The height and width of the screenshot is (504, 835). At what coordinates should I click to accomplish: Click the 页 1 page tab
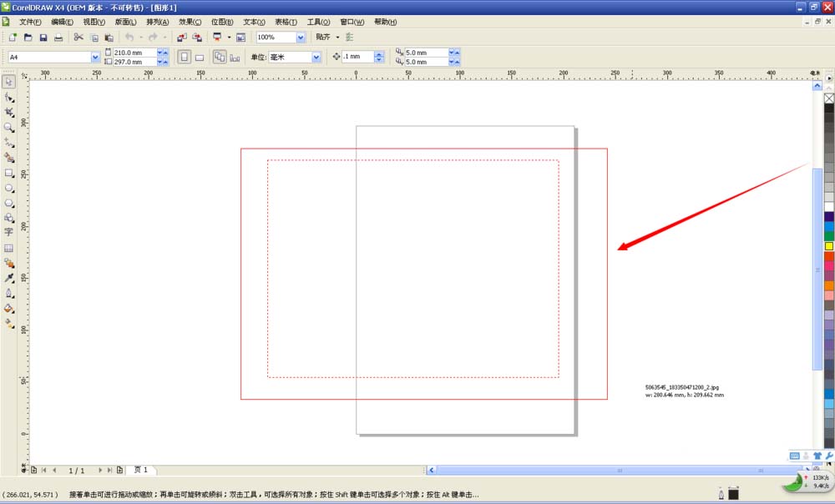(141, 470)
